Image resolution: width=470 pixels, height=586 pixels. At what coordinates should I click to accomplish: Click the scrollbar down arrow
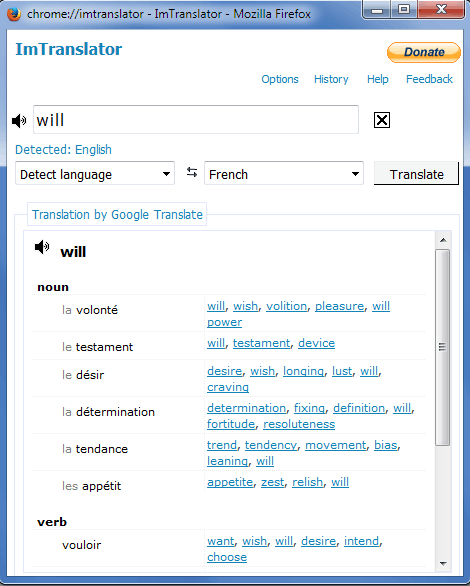tap(443, 564)
